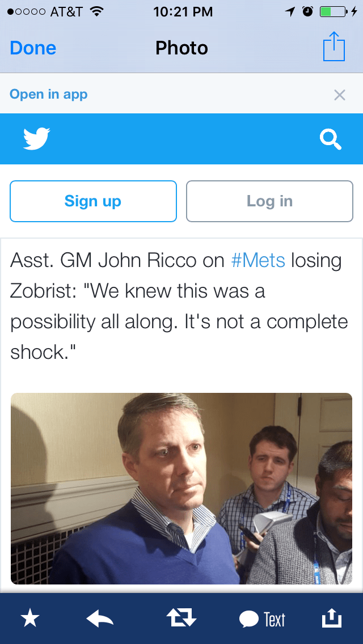This screenshot has width=363, height=644.
Task: Retweet with the retweet arrows icon
Action: pos(181,618)
